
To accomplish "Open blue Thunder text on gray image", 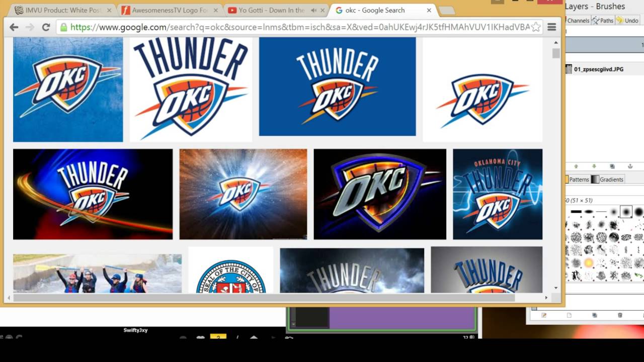I will [x=487, y=269].
